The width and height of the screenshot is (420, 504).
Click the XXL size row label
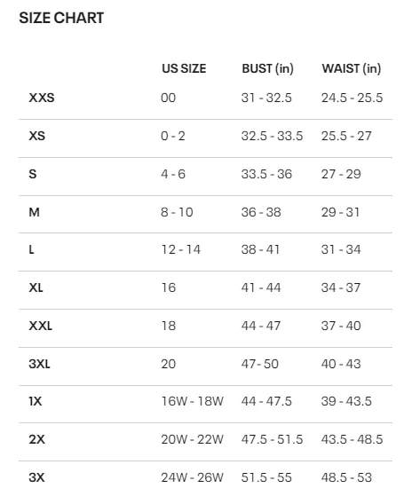[x=41, y=326]
